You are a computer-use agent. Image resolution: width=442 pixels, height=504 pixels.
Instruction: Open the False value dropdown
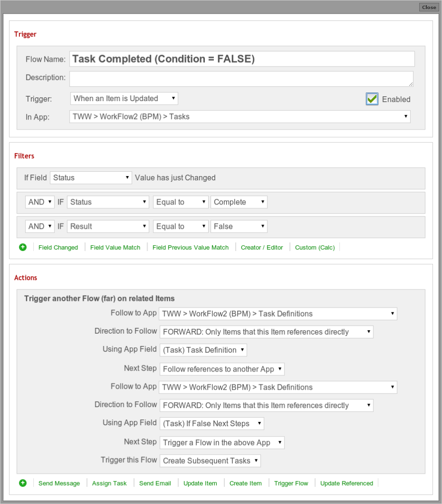(x=239, y=226)
